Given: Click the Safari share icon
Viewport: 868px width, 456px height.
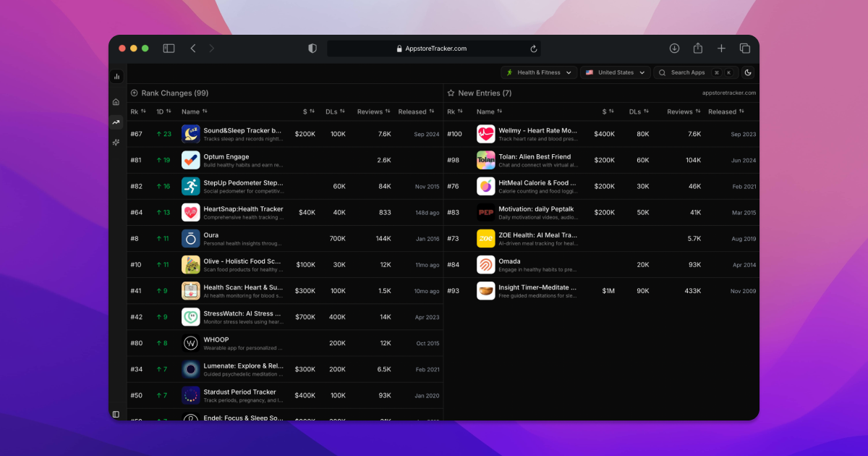Looking at the screenshot, I should [698, 48].
